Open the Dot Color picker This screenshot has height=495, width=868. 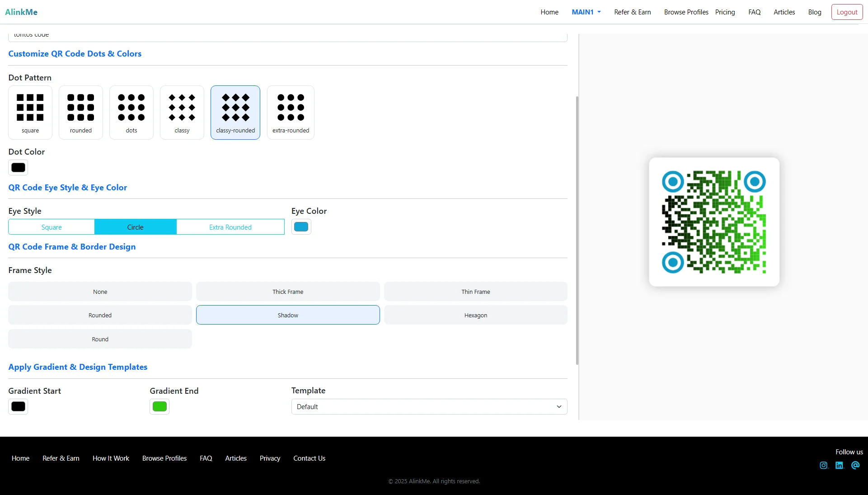tap(18, 167)
